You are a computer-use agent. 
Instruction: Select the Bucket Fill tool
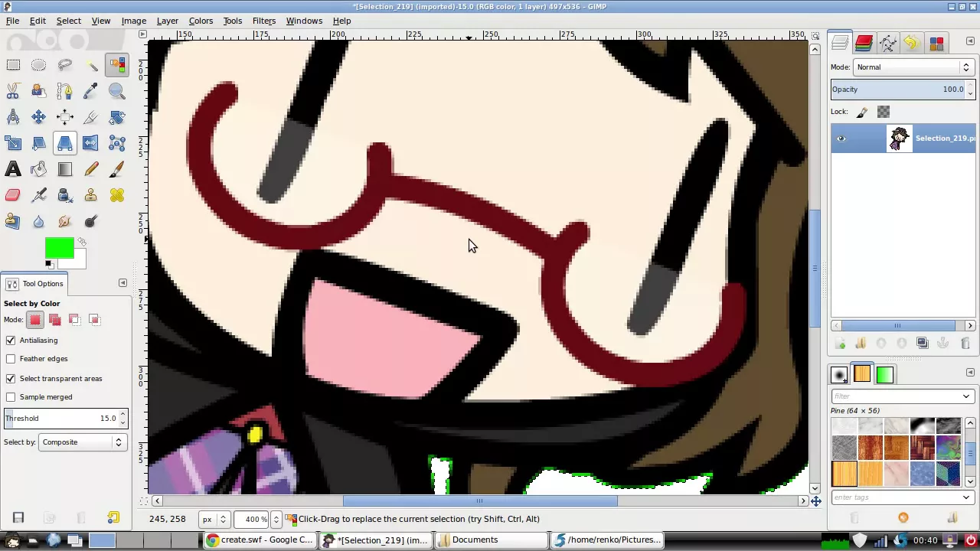pos(39,169)
